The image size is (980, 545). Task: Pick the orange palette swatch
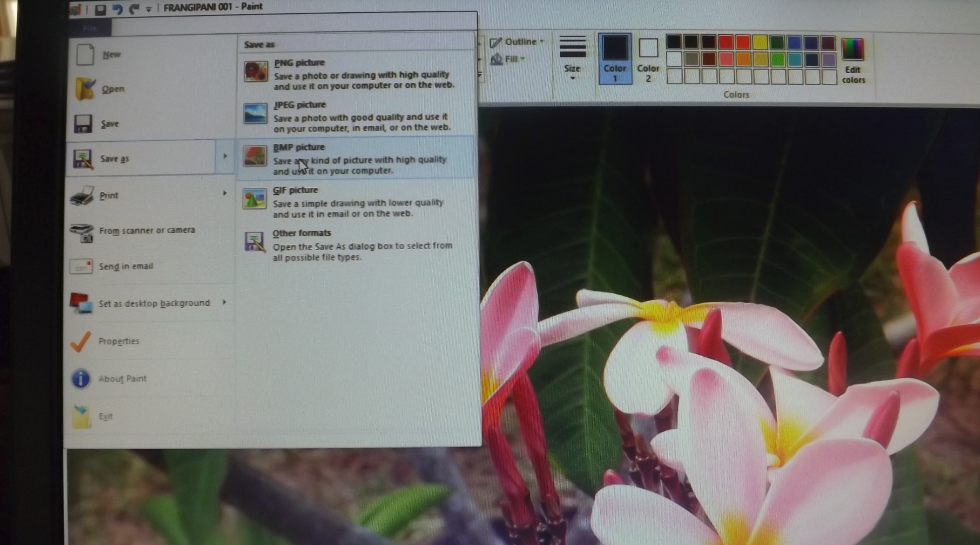743,60
